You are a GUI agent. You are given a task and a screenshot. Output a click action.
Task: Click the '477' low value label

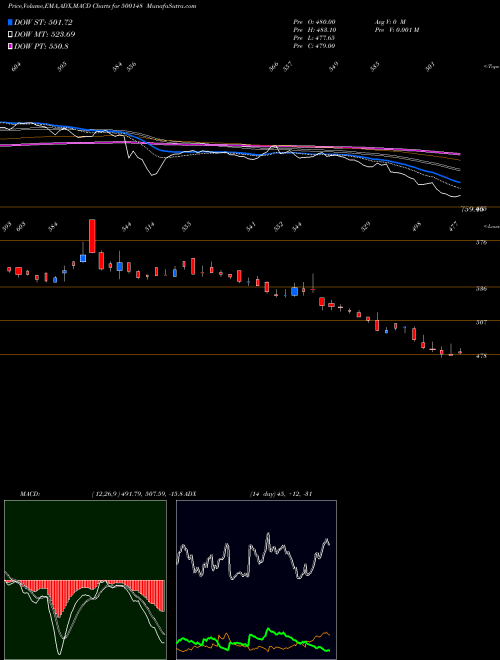(x=454, y=227)
